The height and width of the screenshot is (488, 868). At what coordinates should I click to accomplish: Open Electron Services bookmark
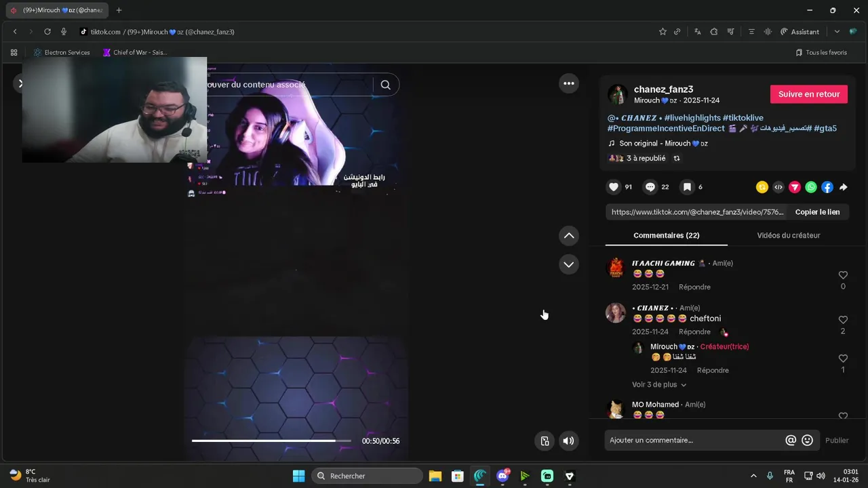pos(62,52)
